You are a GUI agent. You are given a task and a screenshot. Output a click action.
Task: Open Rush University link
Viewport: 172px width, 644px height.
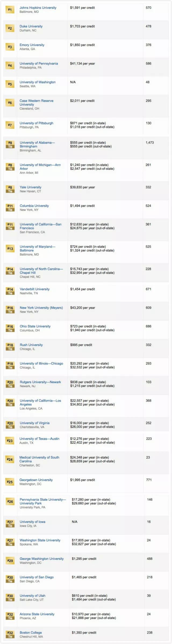click(x=31, y=345)
